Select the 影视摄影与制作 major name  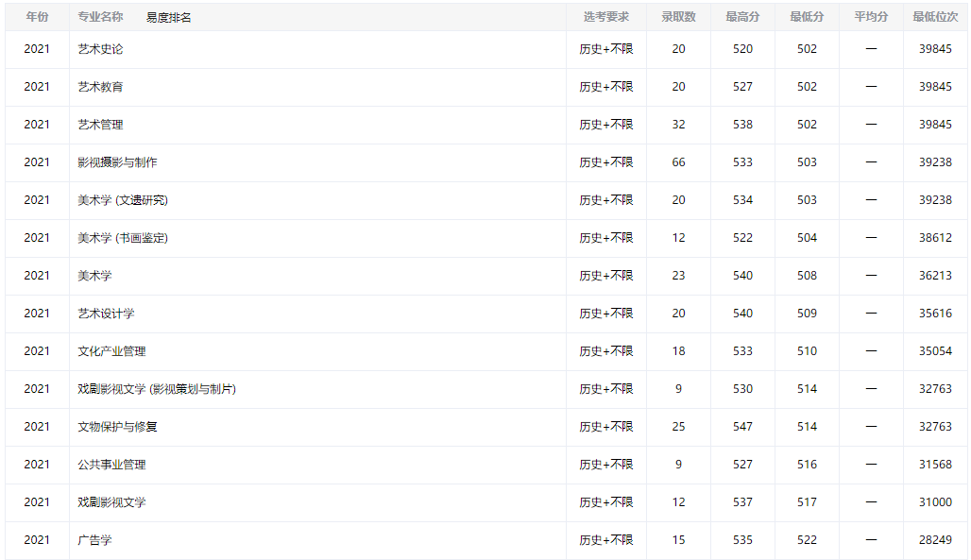point(117,162)
